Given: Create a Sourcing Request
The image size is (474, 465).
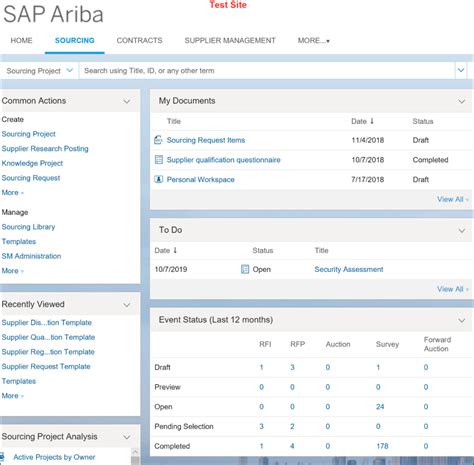Looking at the screenshot, I should pyautogui.click(x=31, y=178).
